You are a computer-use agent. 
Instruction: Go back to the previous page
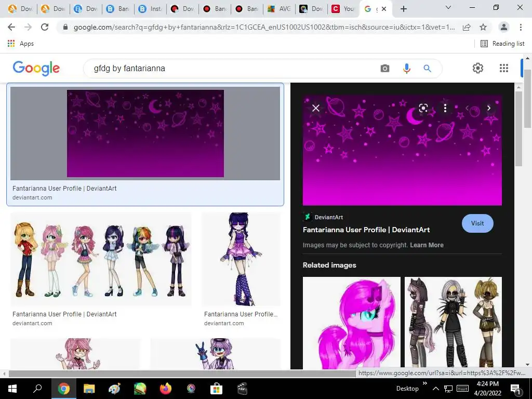point(11,27)
